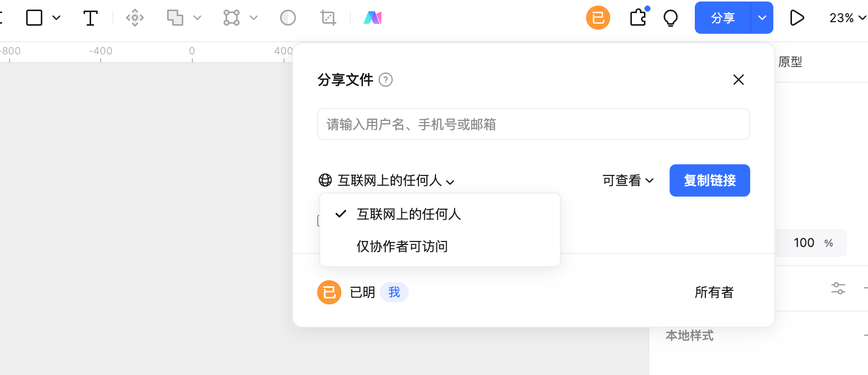Expand the rectangle tool dropdown arrow
Viewport: 868px width, 375px height.
(x=56, y=18)
